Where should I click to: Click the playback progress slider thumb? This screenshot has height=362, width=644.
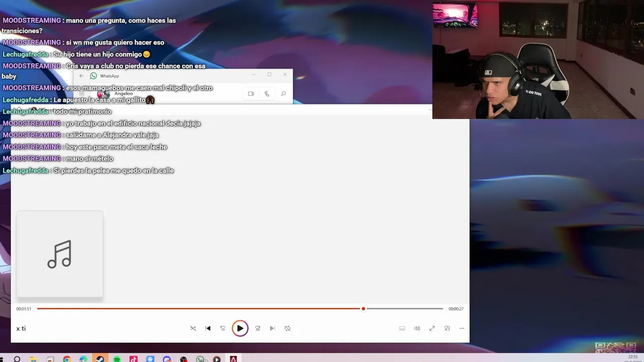click(363, 309)
